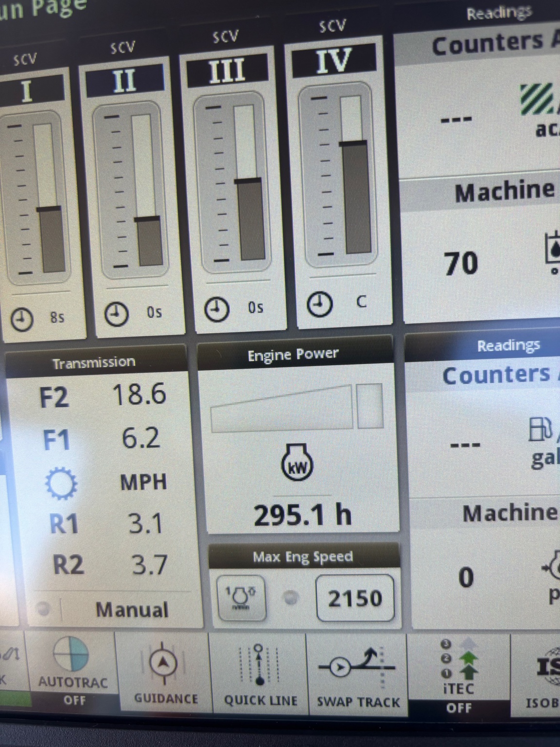Tap the 295.1 h engine hours readout
The width and height of the screenshot is (560, 747).
coord(303,514)
